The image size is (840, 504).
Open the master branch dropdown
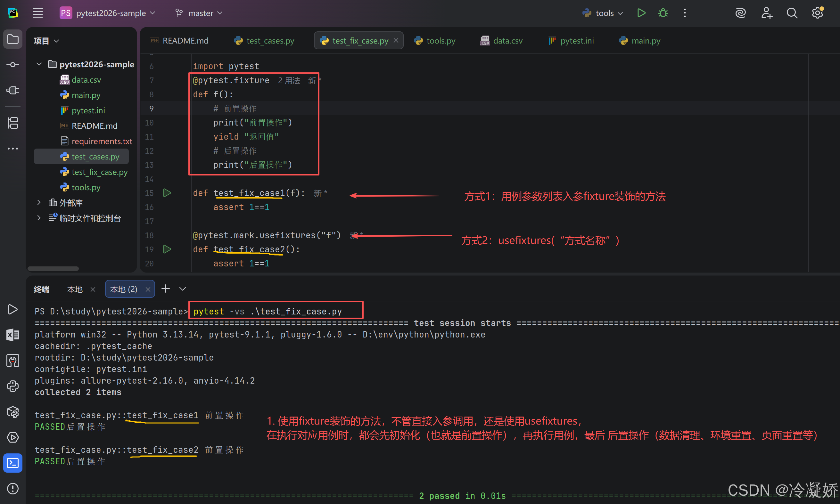point(199,13)
